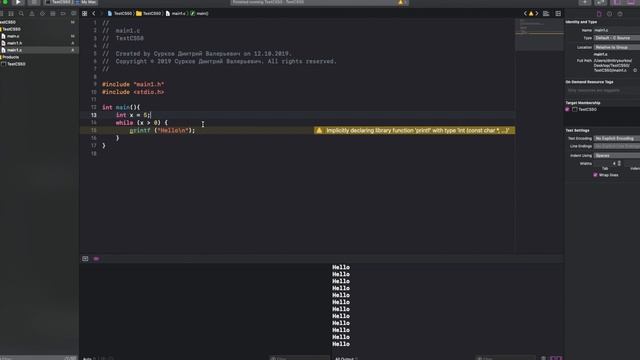Open the TestCS50 scheme selector
The height and width of the screenshot is (360, 640).
coord(61,2)
